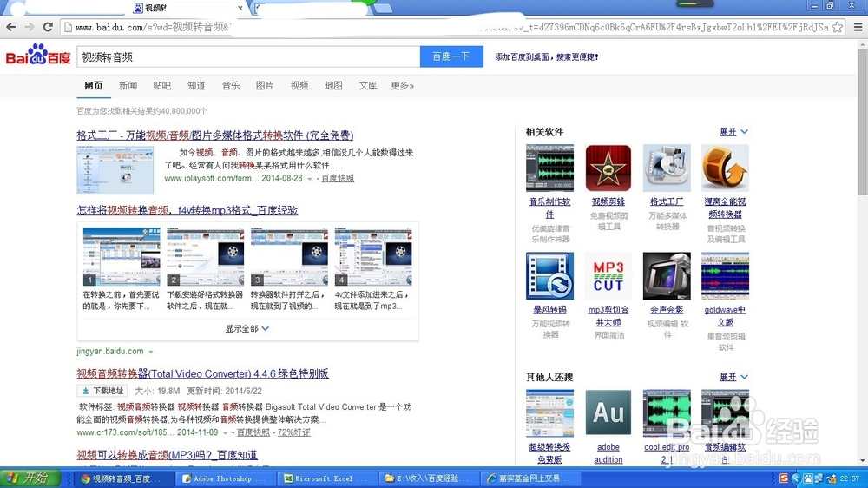The width and height of the screenshot is (868, 488).
Task: Open step 4 thumbnail in jingyan result
Action: (x=373, y=256)
